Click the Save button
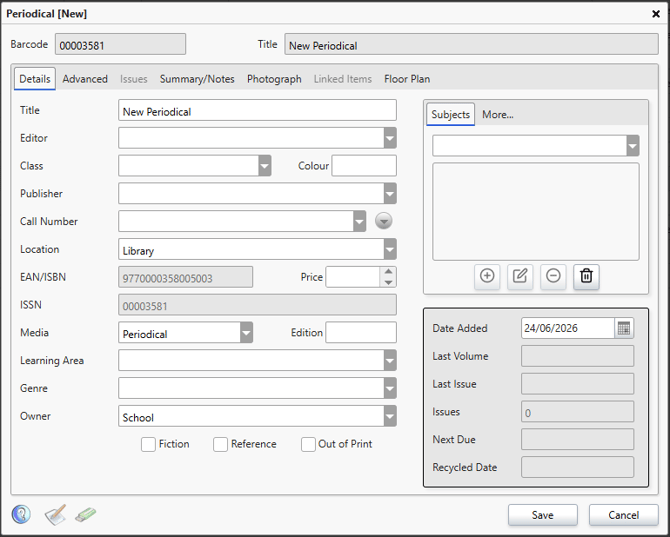The width and height of the screenshot is (670, 537). (x=543, y=515)
